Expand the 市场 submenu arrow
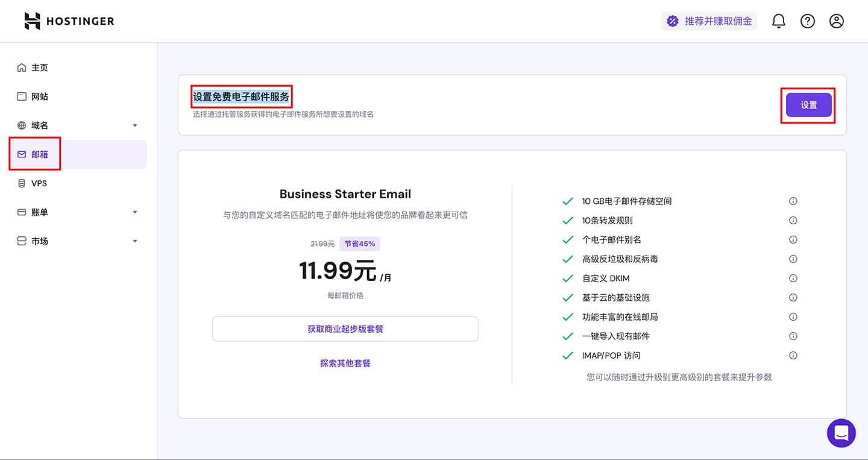 [x=135, y=241]
